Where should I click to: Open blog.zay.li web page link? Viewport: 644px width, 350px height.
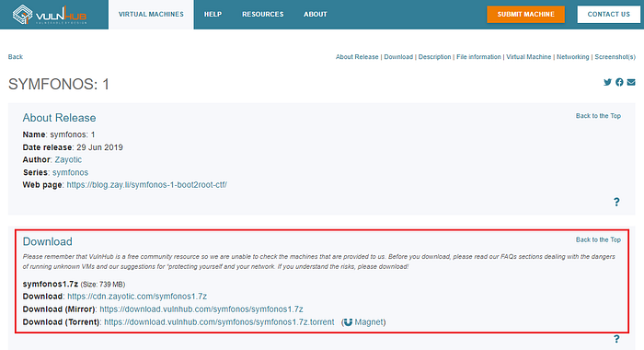coord(146,185)
